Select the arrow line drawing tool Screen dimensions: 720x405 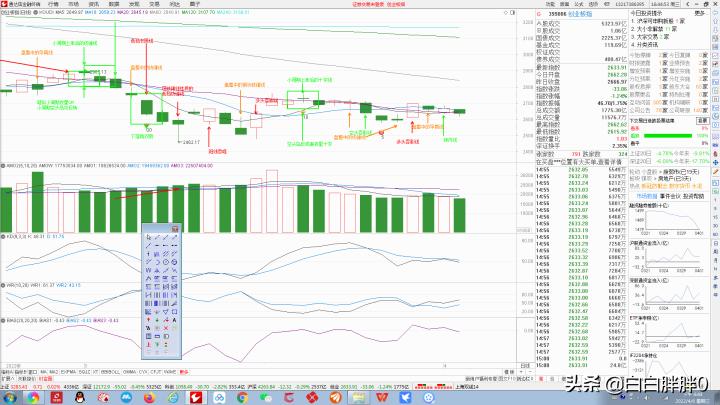coord(174,237)
